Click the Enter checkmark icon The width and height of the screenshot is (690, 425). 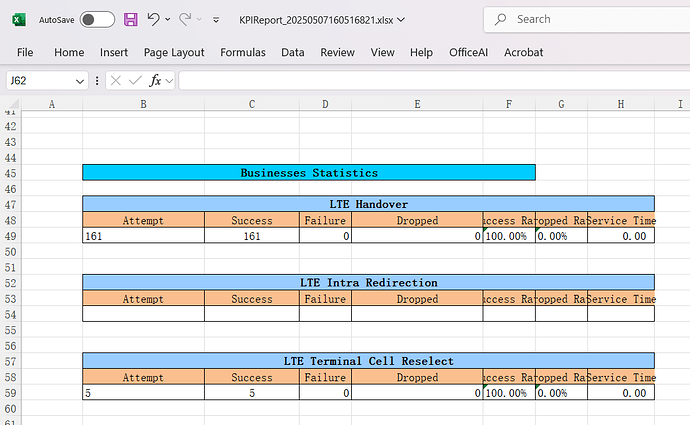tap(135, 81)
